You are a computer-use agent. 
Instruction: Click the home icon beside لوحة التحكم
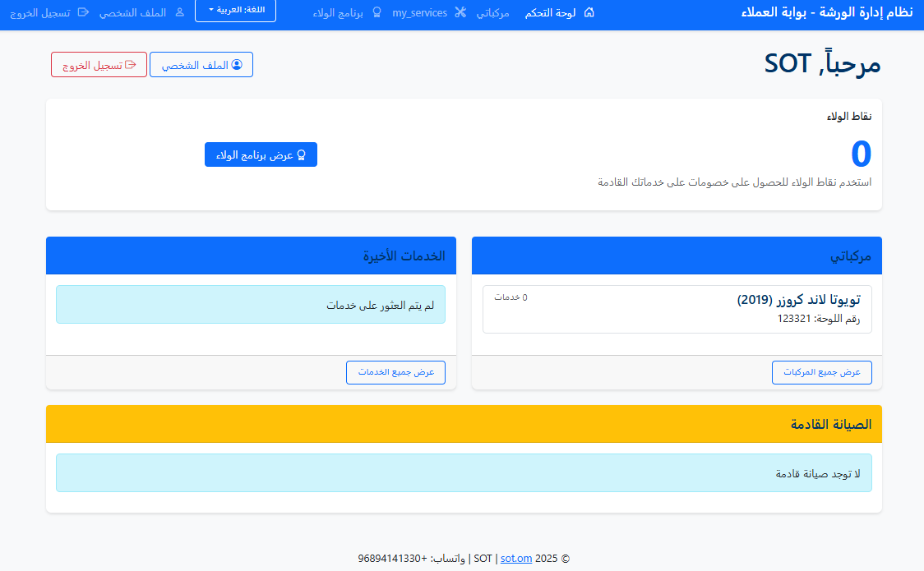589,12
